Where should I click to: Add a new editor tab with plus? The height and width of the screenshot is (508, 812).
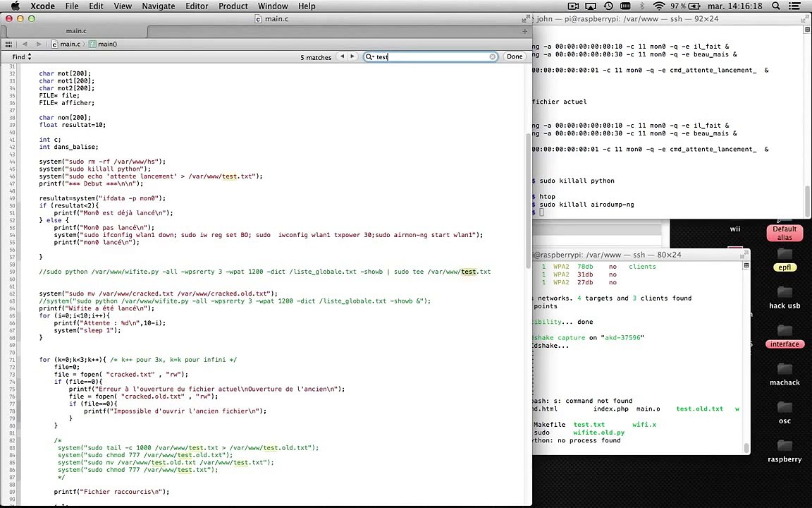tap(524, 31)
